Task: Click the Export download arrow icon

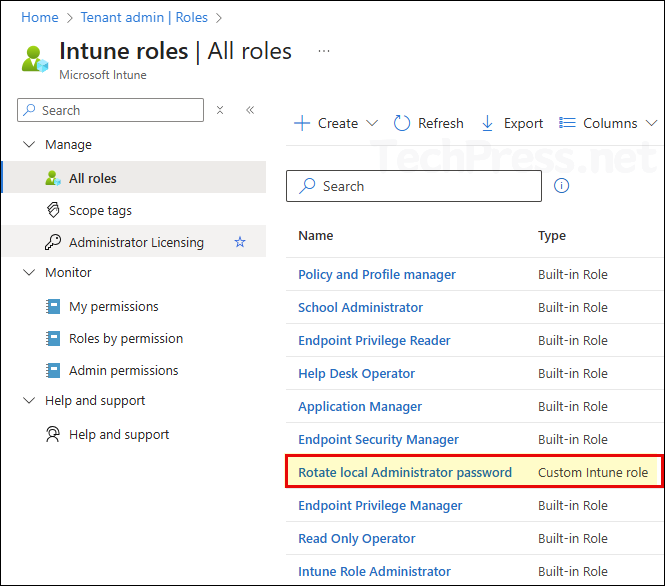Action: point(487,123)
